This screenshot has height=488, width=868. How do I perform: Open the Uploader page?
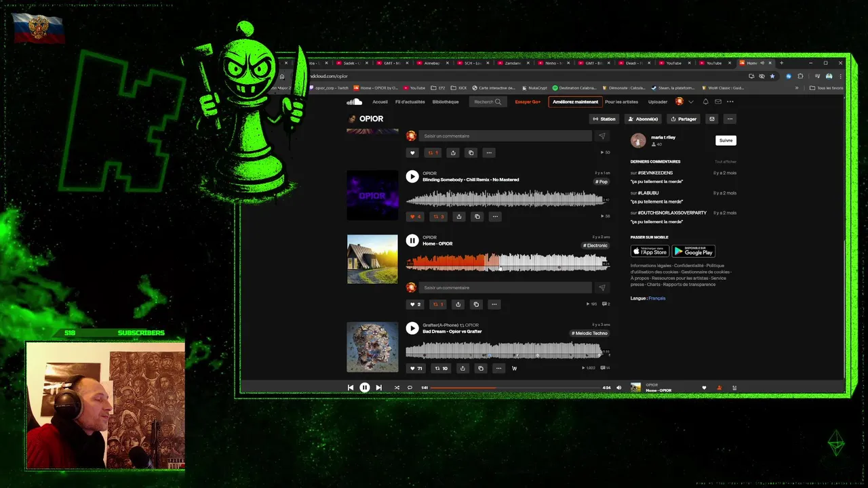(x=658, y=102)
